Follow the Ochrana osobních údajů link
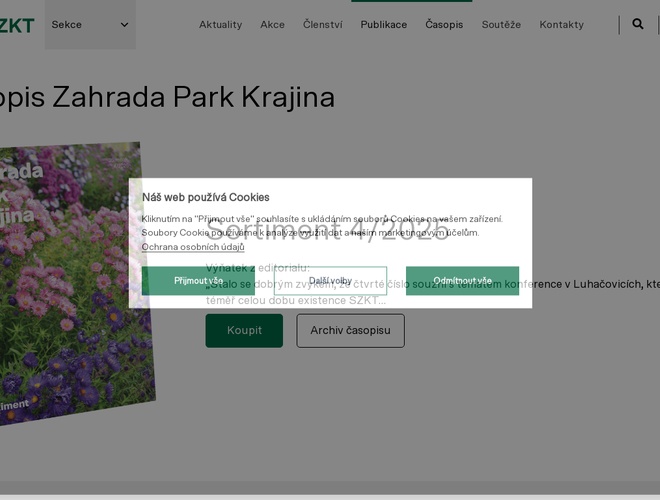The image size is (660, 500). 192,247
